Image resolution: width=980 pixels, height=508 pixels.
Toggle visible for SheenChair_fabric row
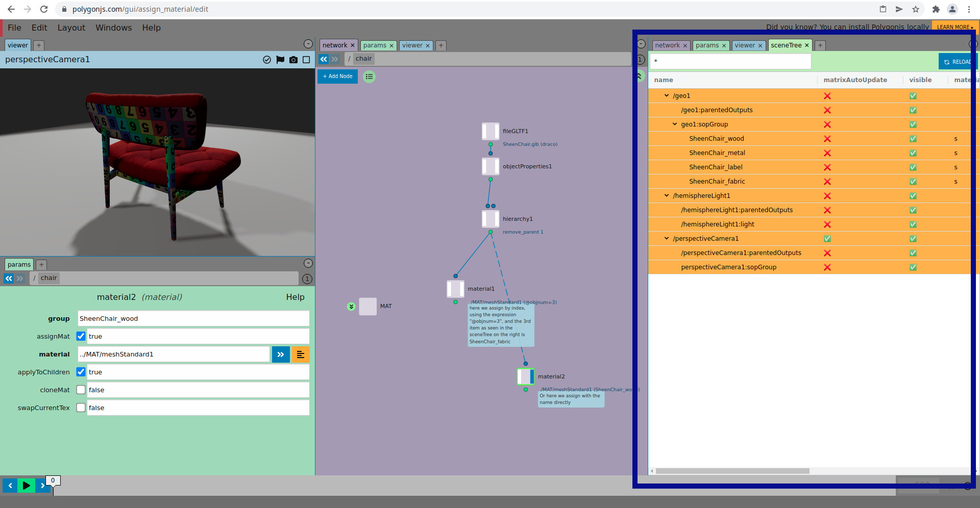pos(913,182)
